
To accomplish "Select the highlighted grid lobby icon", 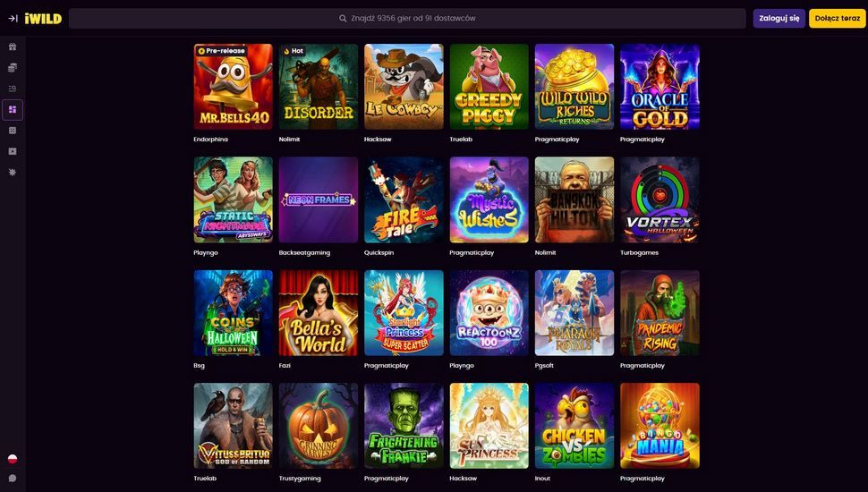I will (13, 109).
